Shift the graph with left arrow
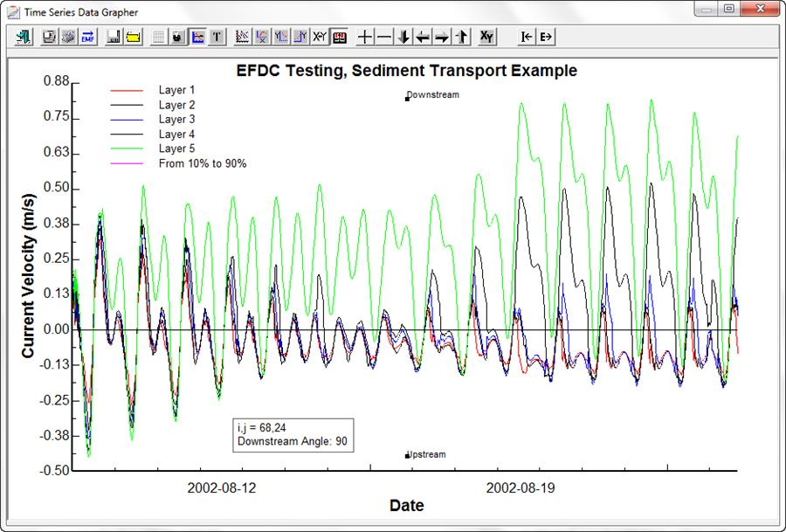 click(423, 37)
